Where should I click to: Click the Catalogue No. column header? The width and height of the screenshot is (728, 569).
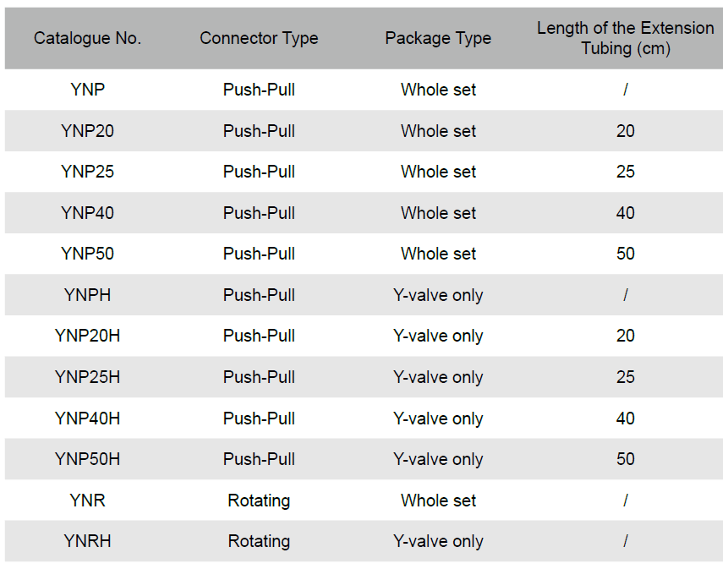(87, 38)
